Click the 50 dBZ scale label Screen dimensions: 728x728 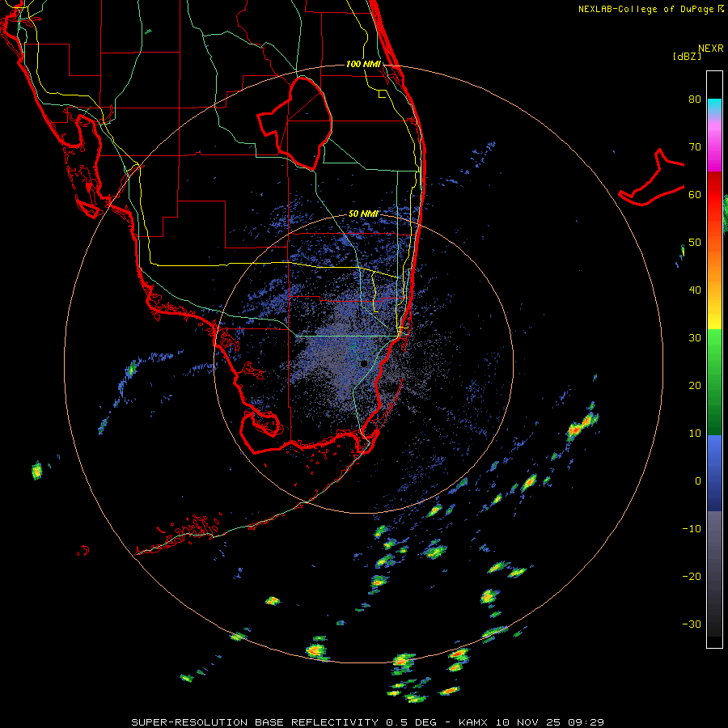[x=695, y=243]
